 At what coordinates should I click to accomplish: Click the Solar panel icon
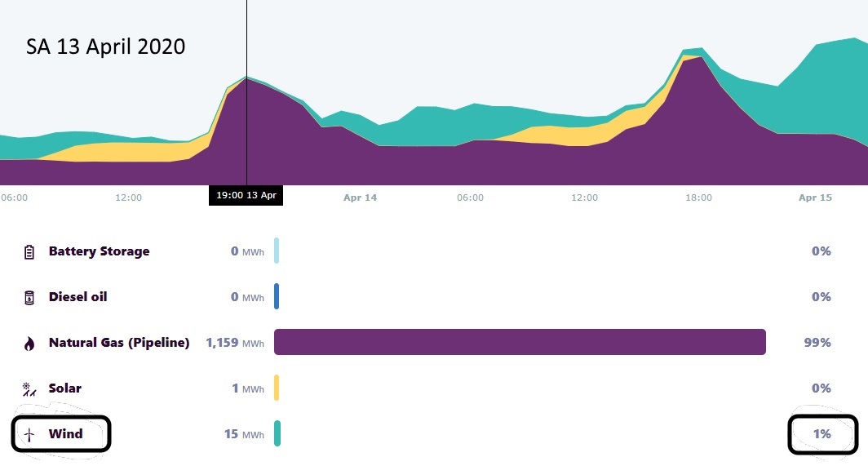pos(29,389)
